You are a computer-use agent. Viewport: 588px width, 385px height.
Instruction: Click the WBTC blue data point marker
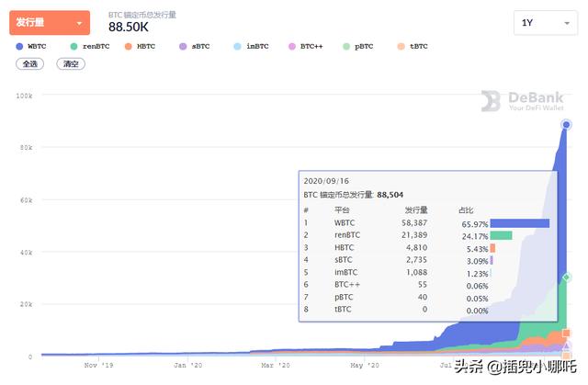(x=566, y=125)
